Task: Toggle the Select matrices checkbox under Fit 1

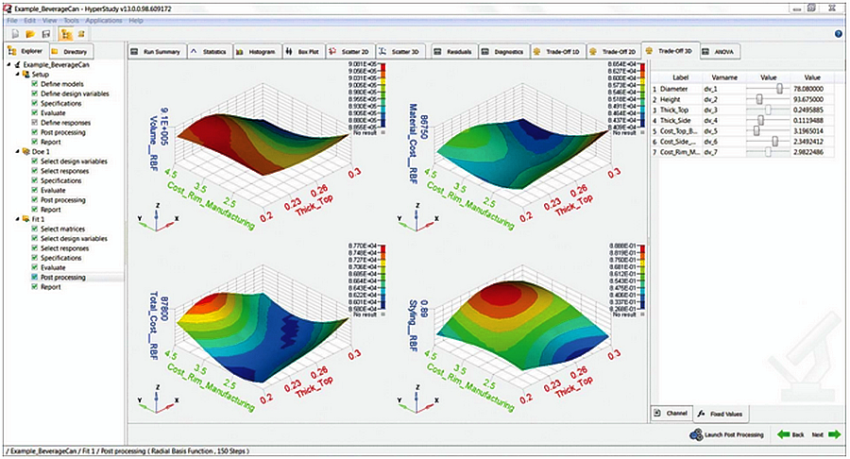Action: [x=35, y=229]
